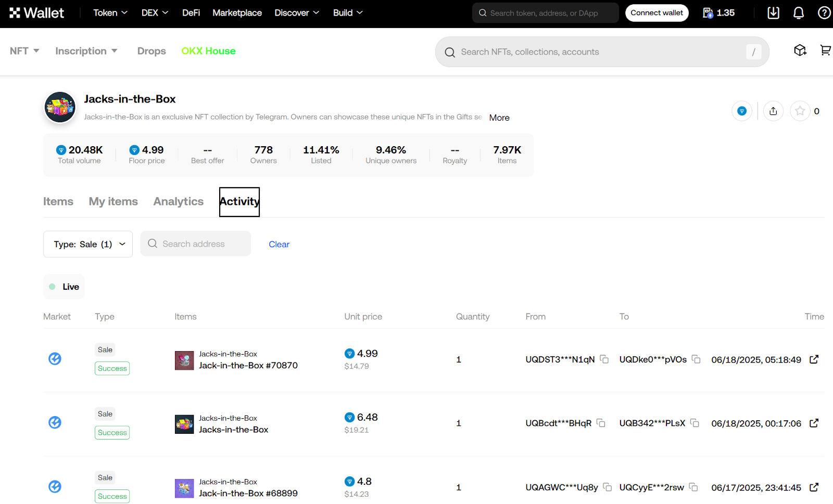Go to Drops page
This screenshot has height=504, width=833.
click(x=152, y=51)
